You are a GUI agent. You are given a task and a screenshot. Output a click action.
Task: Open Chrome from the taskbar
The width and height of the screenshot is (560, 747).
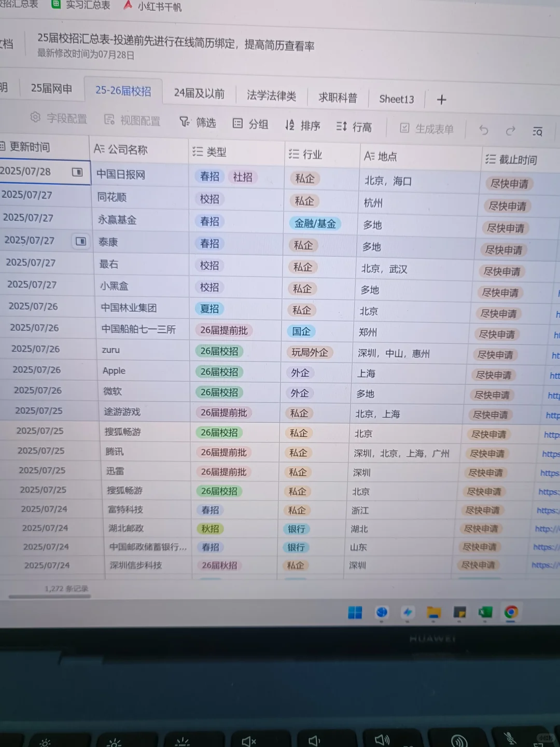coord(511,613)
